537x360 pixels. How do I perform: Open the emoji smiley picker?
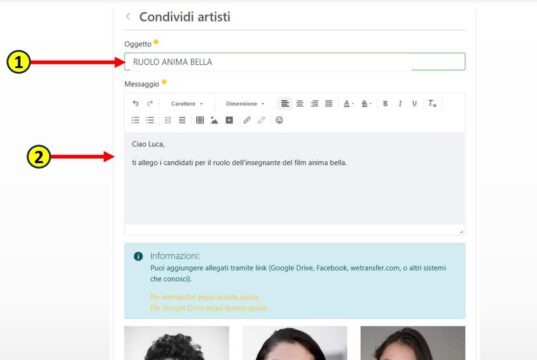click(x=279, y=120)
